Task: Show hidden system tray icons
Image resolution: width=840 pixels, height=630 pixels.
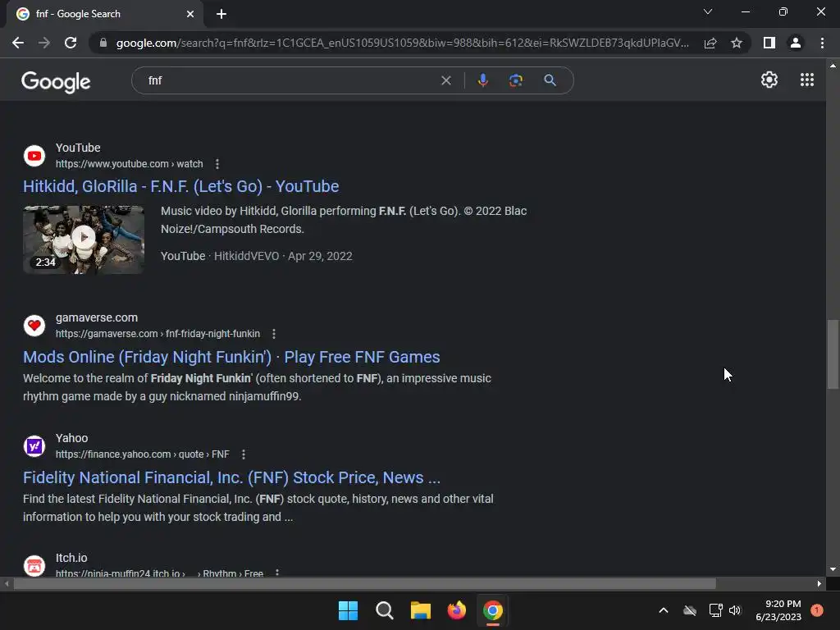Action: click(x=663, y=610)
